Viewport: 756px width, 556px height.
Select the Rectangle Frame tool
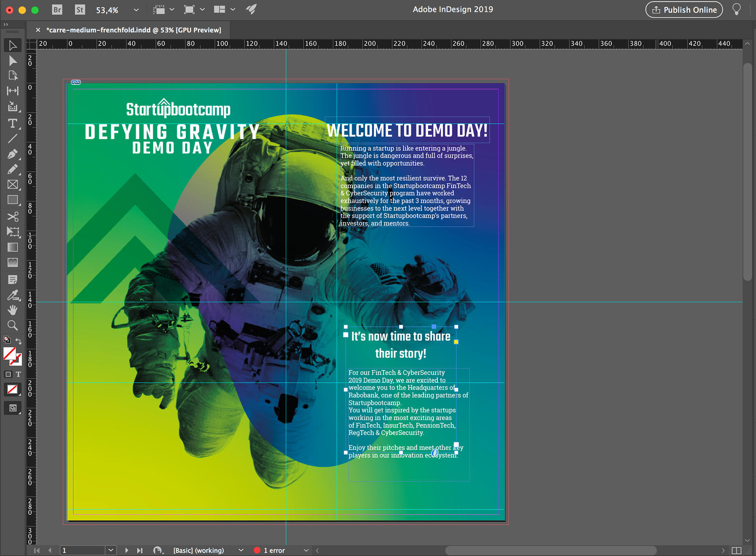[x=13, y=184]
